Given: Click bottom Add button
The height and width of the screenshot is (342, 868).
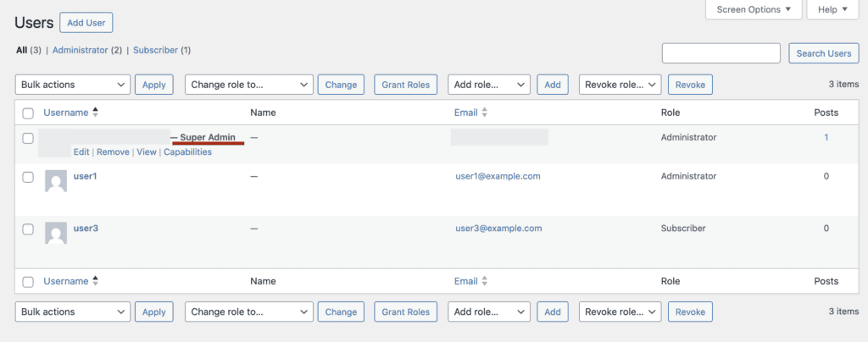Looking at the screenshot, I should tap(553, 312).
